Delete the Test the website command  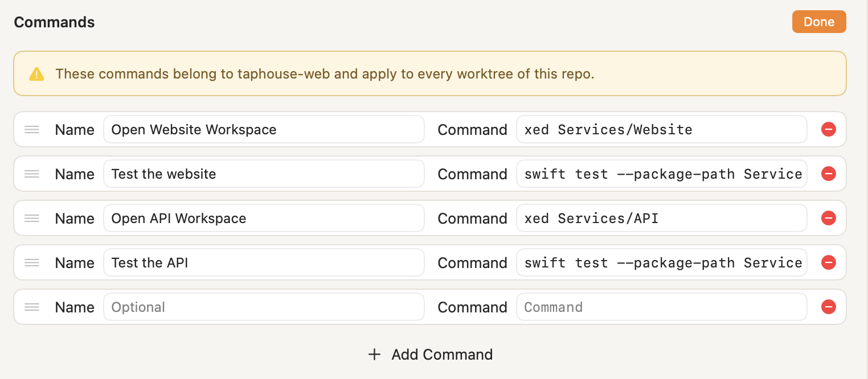828,174
